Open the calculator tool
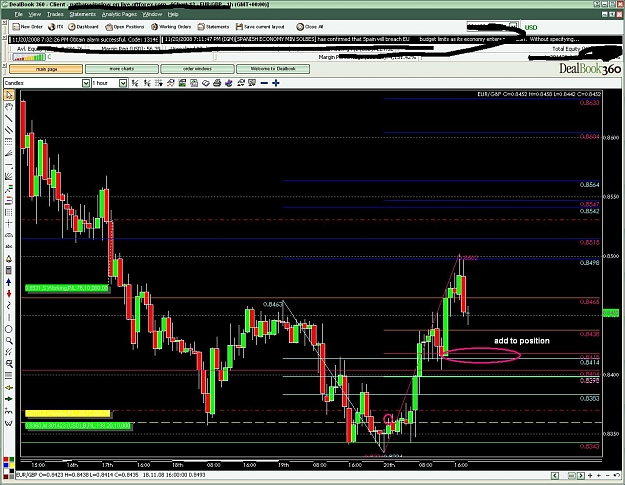Image resolution: width=625 pixels, height=485 pixels. [x=9, y=271]
